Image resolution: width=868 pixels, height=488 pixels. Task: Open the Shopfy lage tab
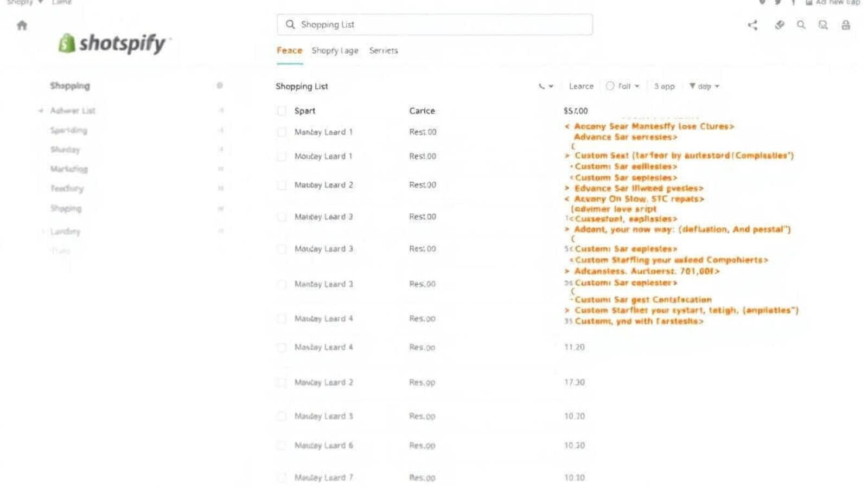click(x=335, y=50)
